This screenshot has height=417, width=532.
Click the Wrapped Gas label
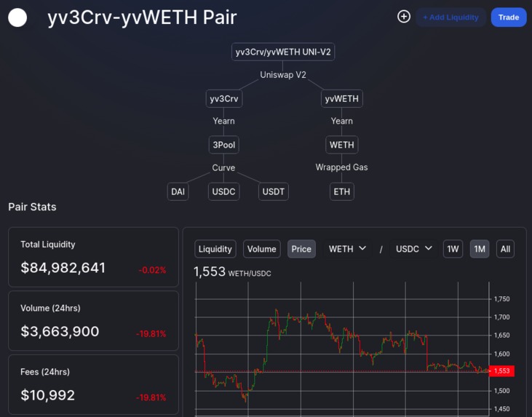pyautogui.click(x=341, y=167)
